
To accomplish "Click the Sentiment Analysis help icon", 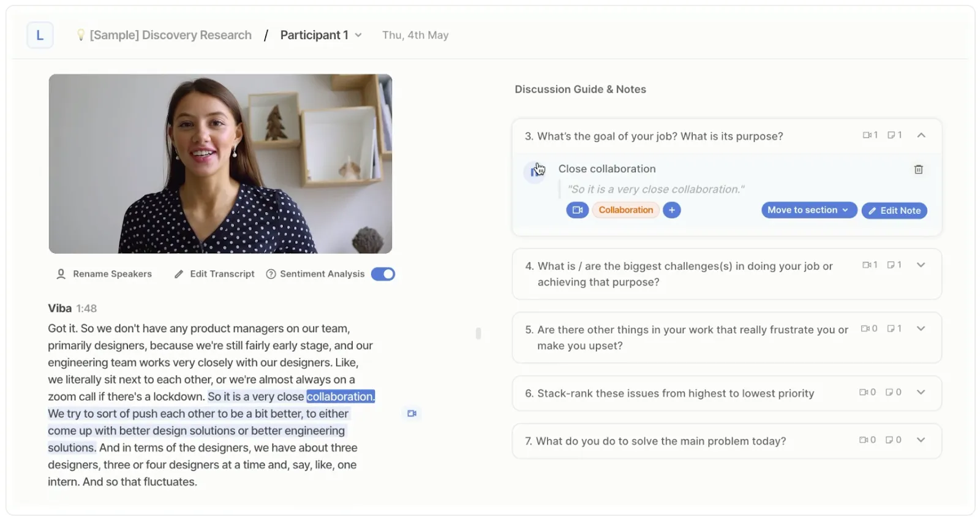I will (x=271, y=274).
